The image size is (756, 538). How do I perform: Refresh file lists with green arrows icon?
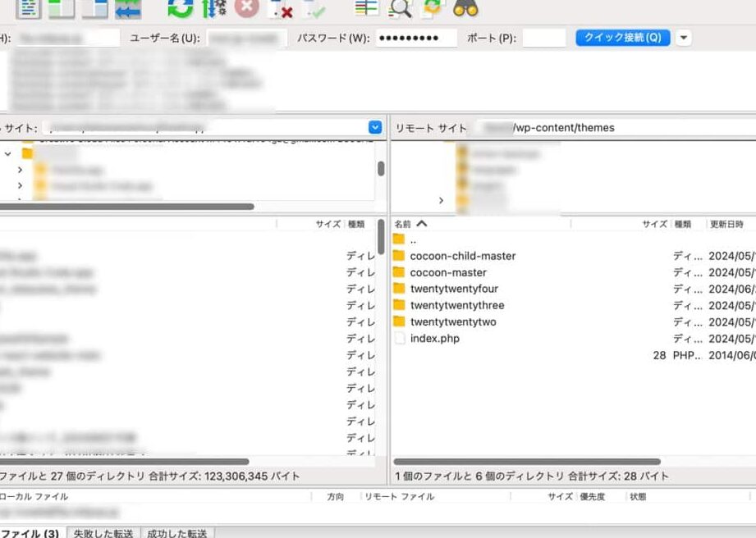click(181, 9)
